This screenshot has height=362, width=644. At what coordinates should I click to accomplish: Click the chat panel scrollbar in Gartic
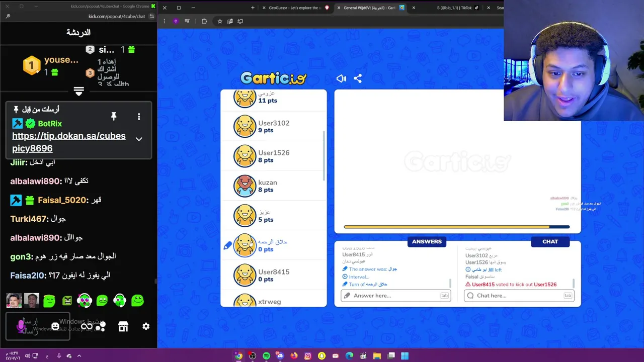pos(573,283)
